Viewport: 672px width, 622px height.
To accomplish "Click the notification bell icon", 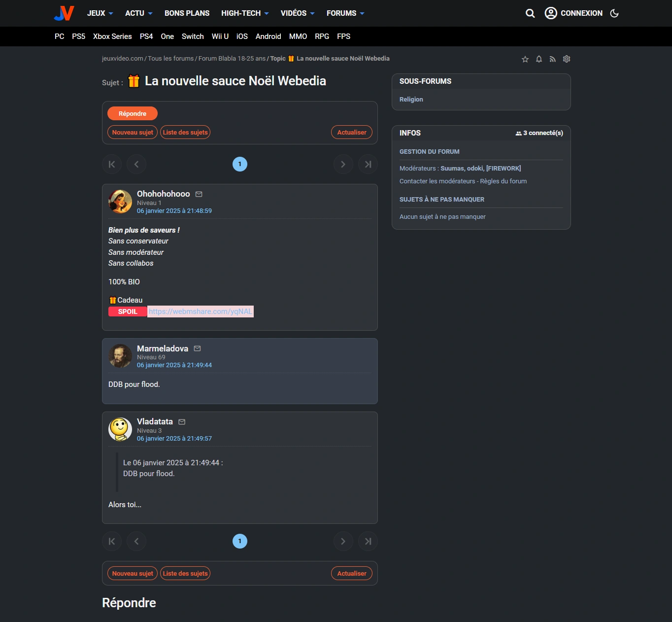I will click(x=539, y=59).
